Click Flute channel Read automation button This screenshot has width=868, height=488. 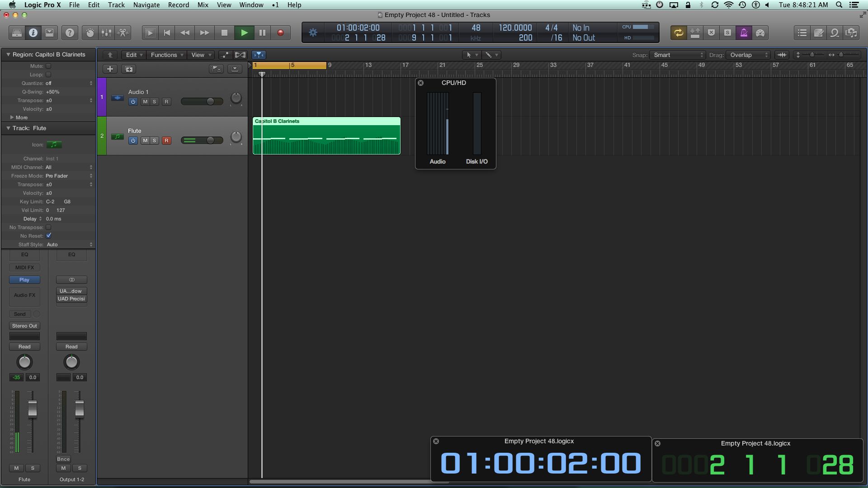pos(24,347)
